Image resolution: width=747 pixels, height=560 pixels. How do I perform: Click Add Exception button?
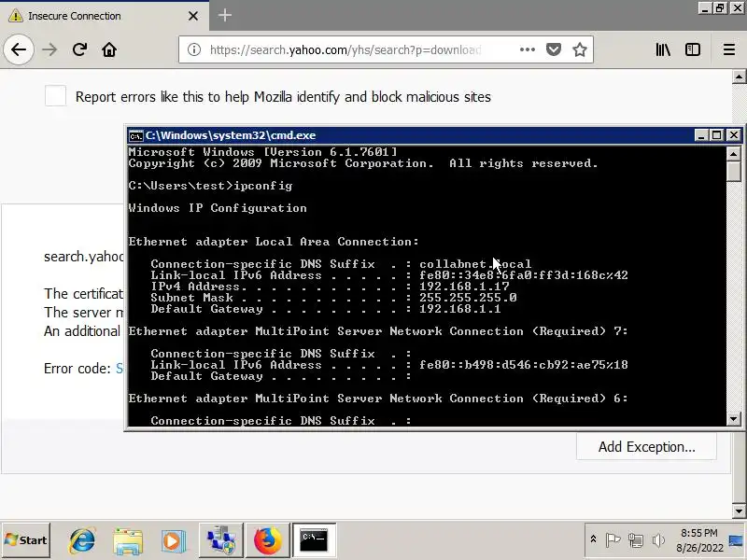[646, 447]
